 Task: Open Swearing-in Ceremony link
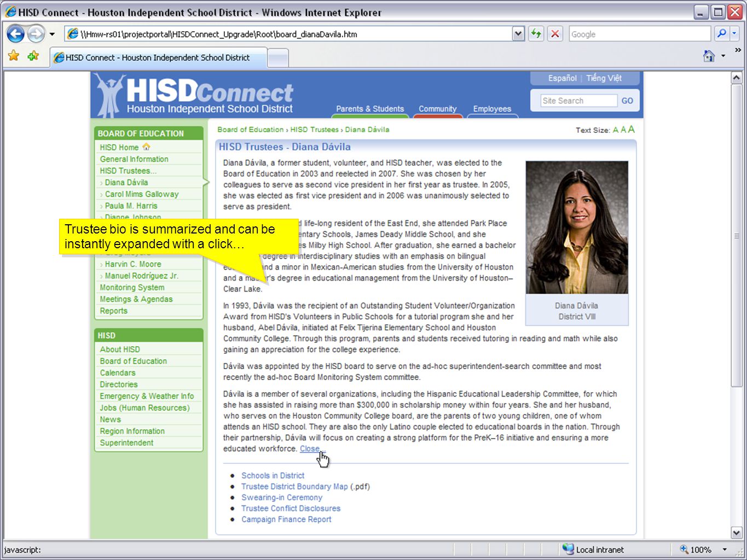coord(282,498)
